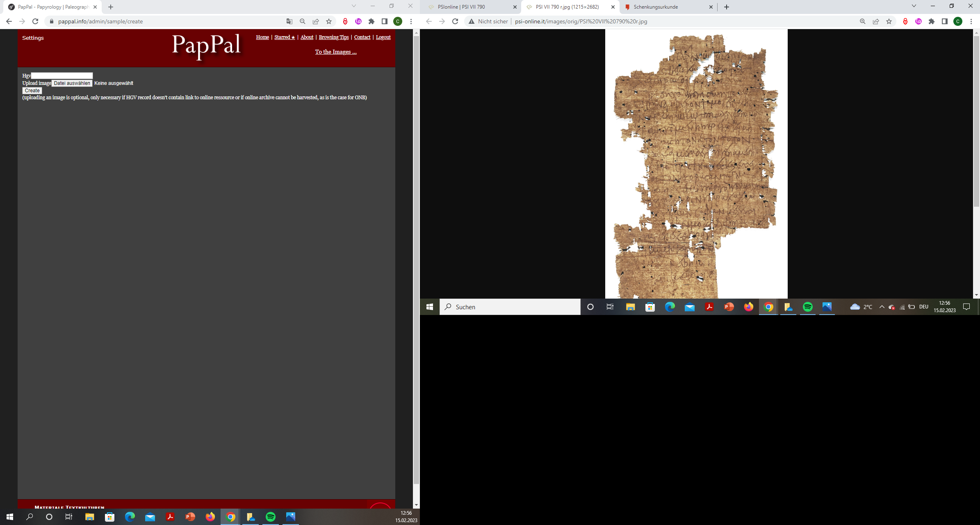Screen dimensions: 980x525
Task: Open the Browsing Tips link
Action: click(334, 37)
